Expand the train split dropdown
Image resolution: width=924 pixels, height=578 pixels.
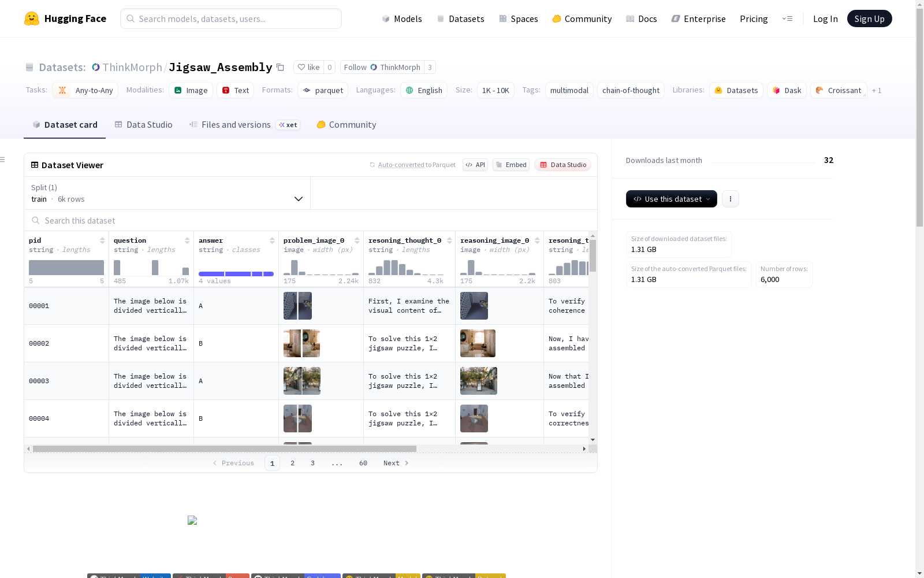[167, 193]
